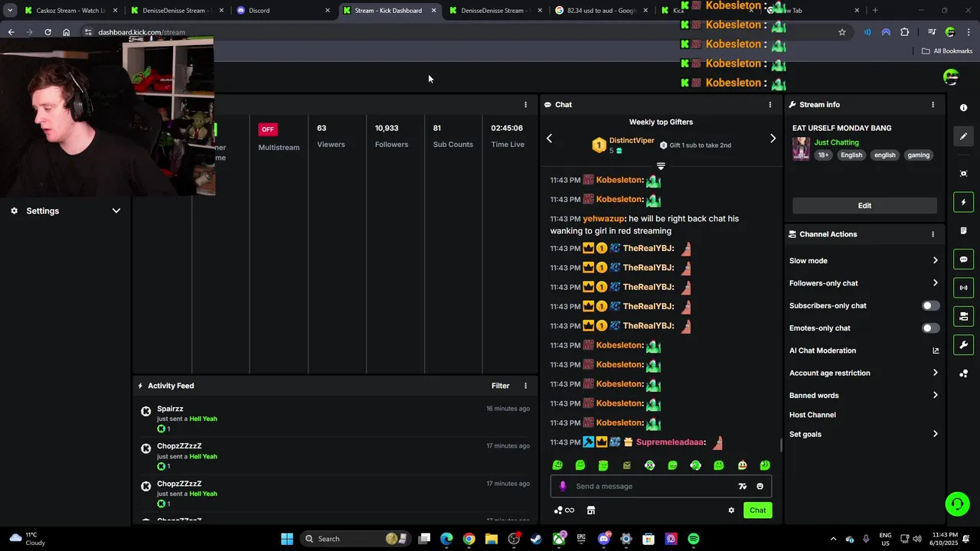Expand Slow mode options
The height and width of the screenshot is (551, 980).
point(863,261)
